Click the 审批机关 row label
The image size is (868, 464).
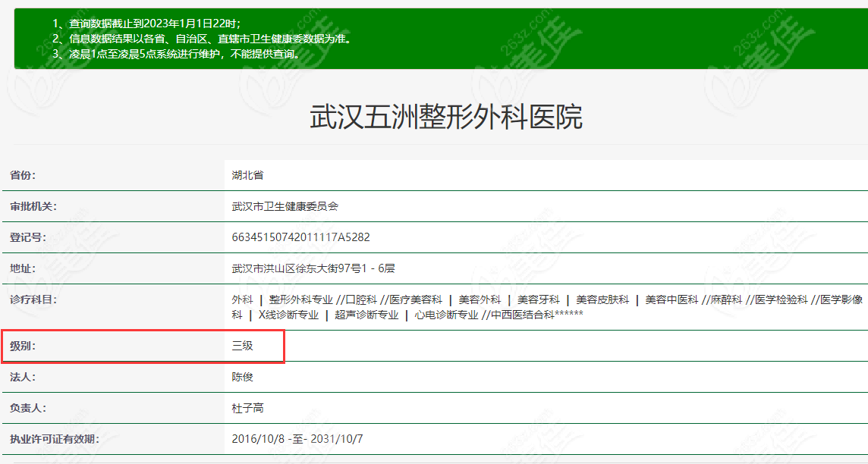tap(33, 206)
